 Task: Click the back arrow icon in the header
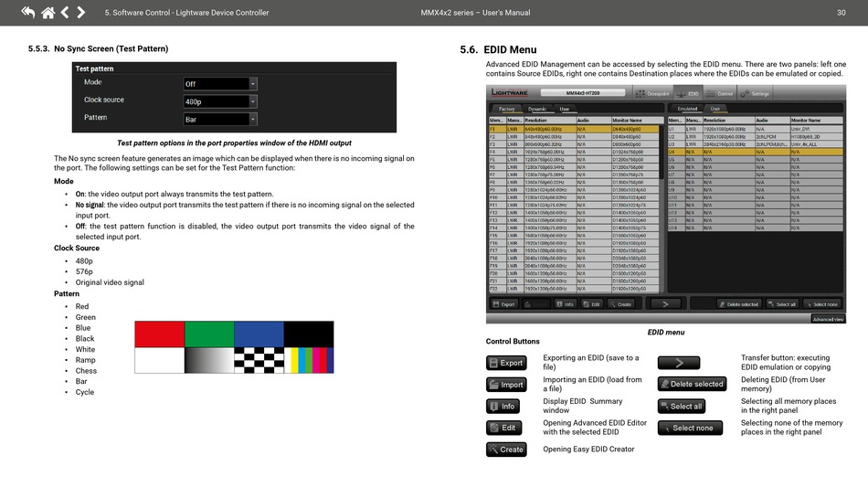[27, 12]
